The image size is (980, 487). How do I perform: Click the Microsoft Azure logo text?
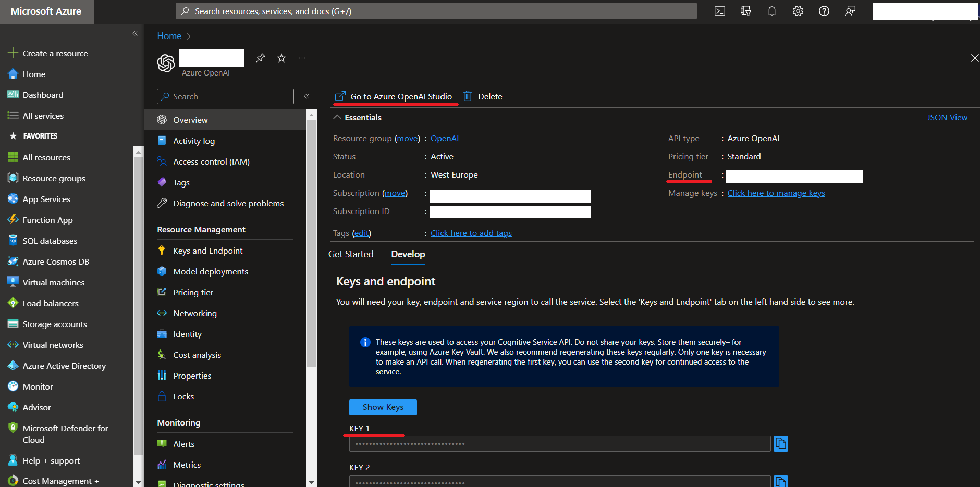(x=46, y=11)
